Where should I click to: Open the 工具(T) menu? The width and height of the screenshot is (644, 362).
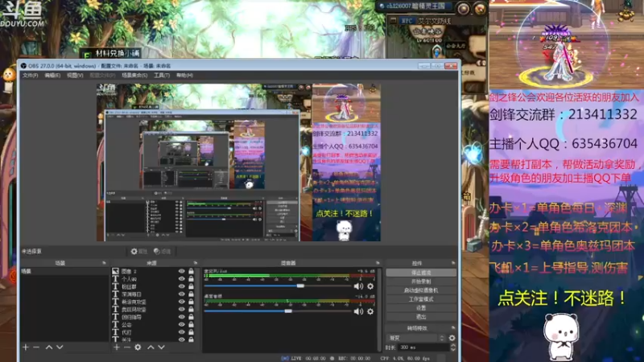[x=162, y=76]
